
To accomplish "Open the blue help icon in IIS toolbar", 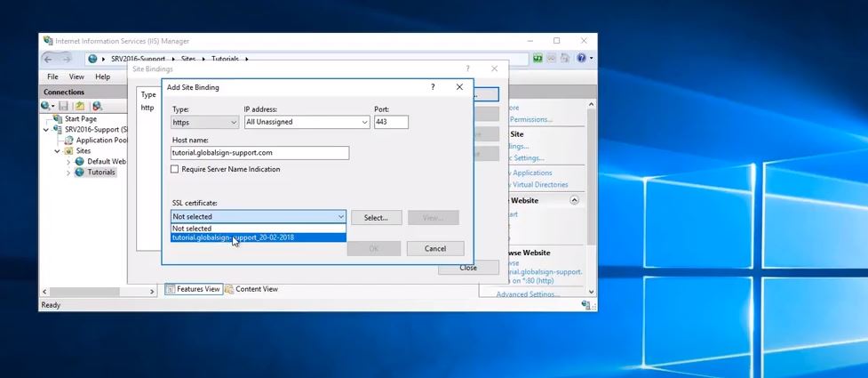I will 581,58.
